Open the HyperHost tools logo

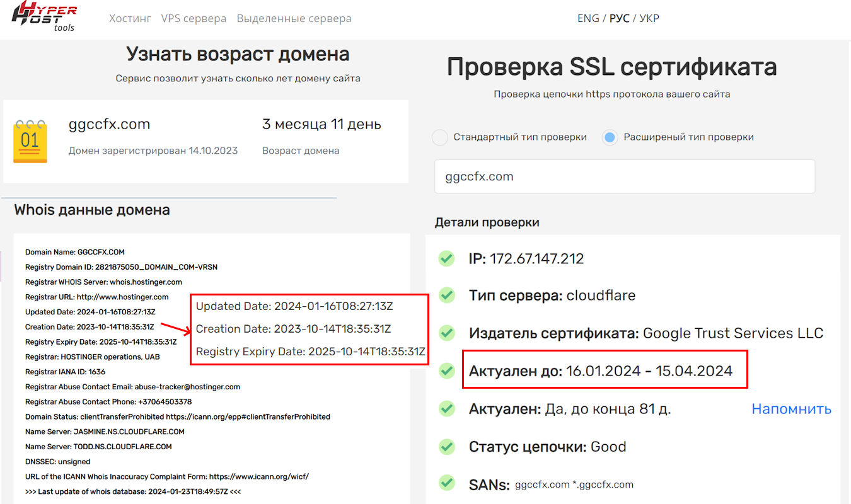(x=44, y=16)
